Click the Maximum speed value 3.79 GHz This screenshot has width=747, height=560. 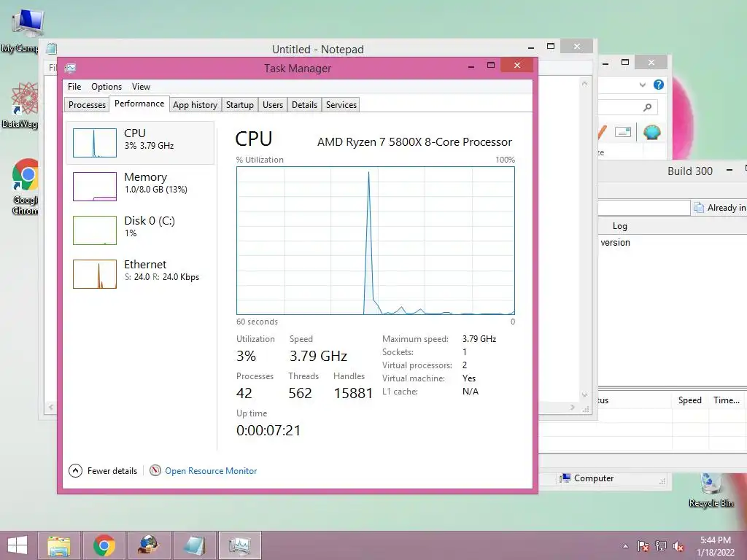click(479, 339)
